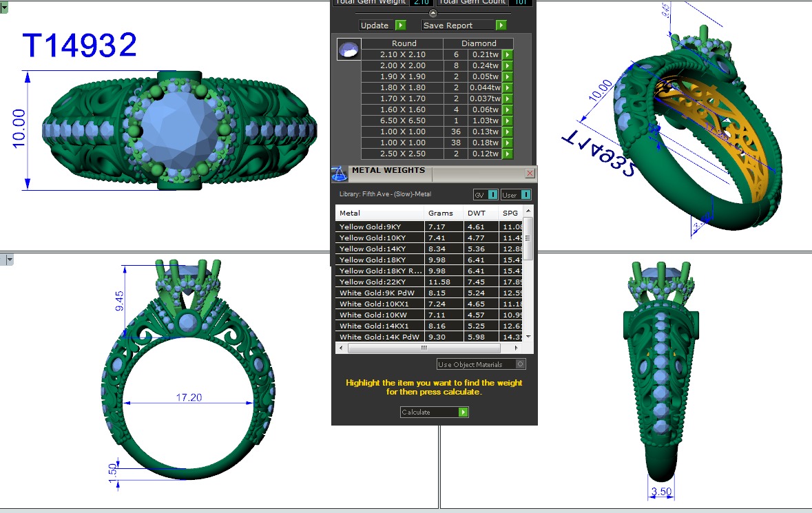Click the round gem preview icon
Screen dimensions: 812x513
[x=348, y=50]
